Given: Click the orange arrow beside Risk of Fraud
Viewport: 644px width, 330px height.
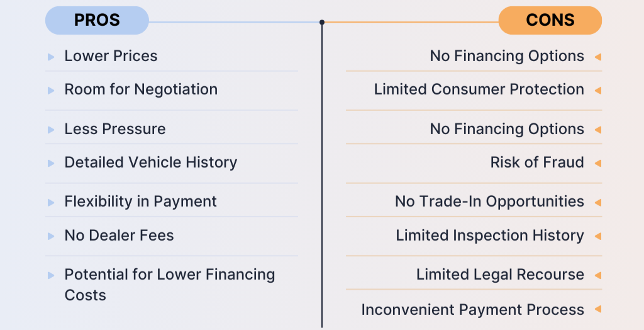Looking at the screenshot, I should [x=598, y=163].
